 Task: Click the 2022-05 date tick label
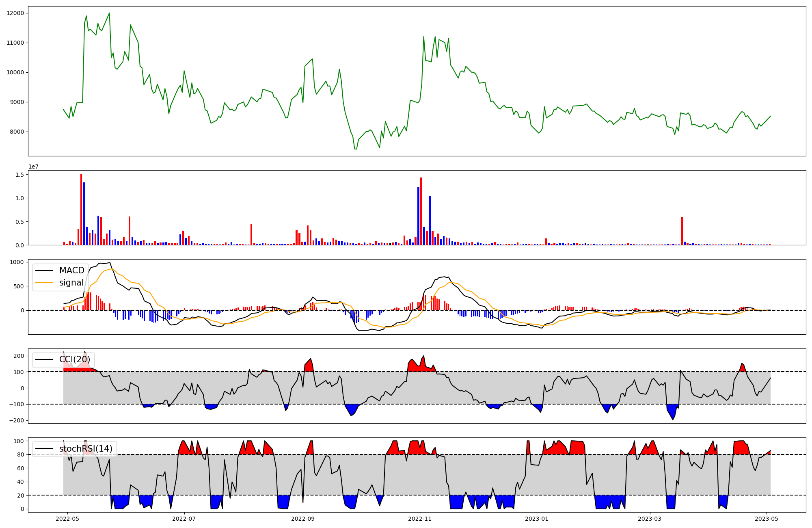(67, 519)
